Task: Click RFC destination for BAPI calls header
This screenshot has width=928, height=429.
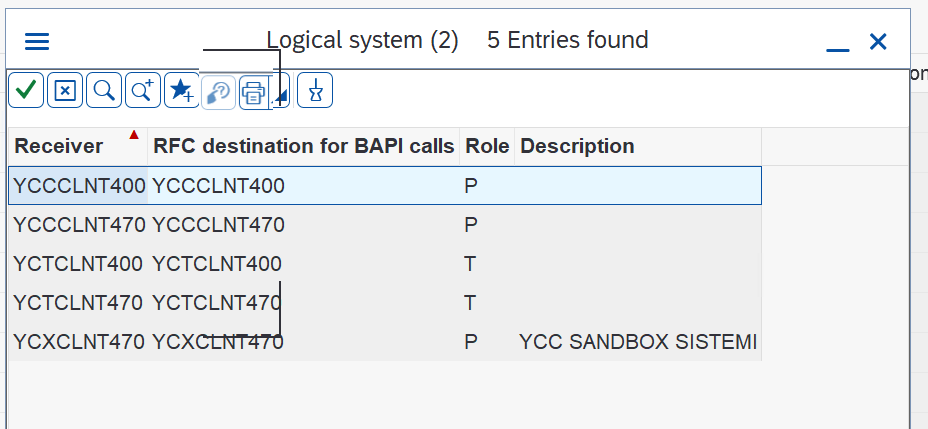Action: pos(304,146)
